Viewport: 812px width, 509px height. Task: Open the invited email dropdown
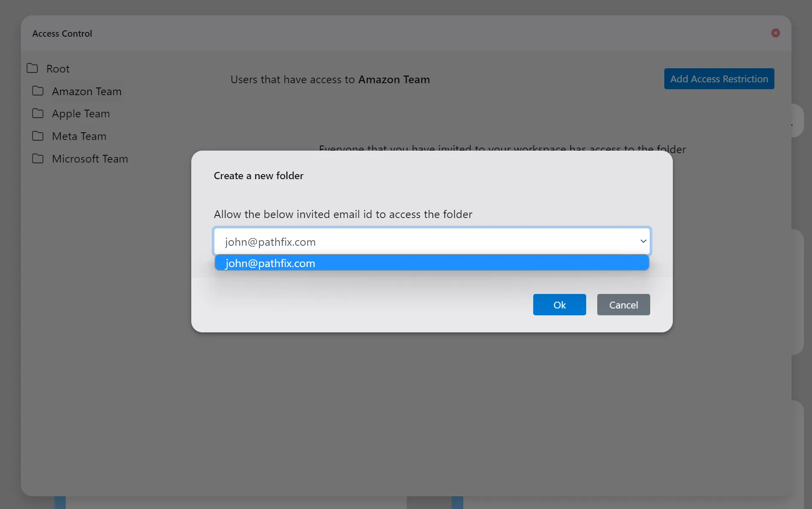click(432, 241)
